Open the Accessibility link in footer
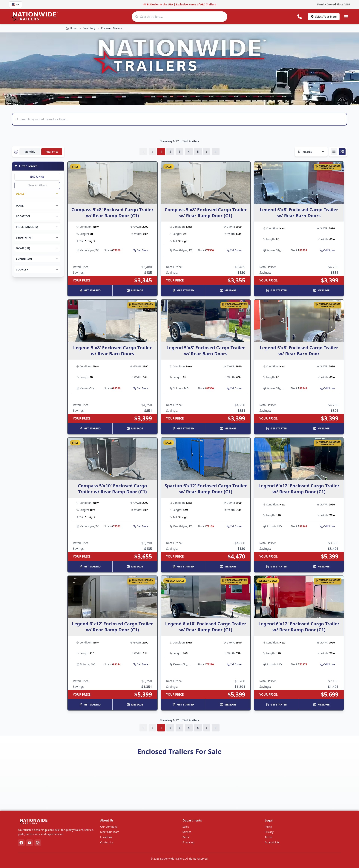 [272, 842]
